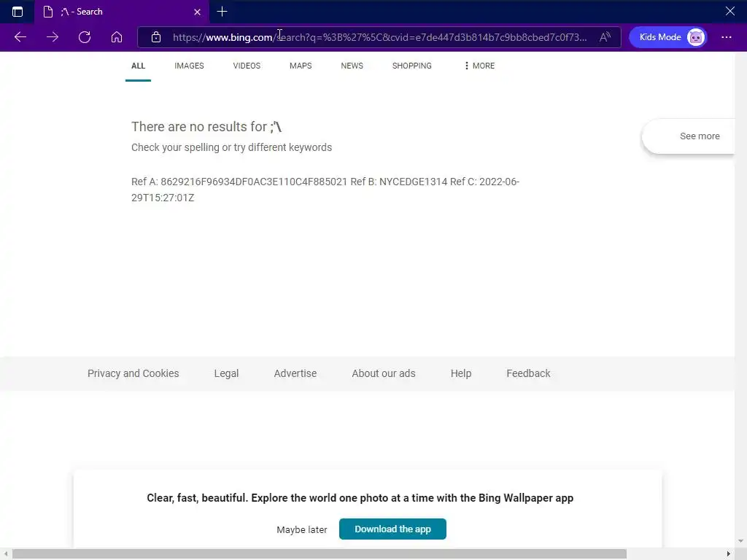The width and height of the screenshot is (747, 560).
Task: Refresh the current page
Action: tap(85, 37)
